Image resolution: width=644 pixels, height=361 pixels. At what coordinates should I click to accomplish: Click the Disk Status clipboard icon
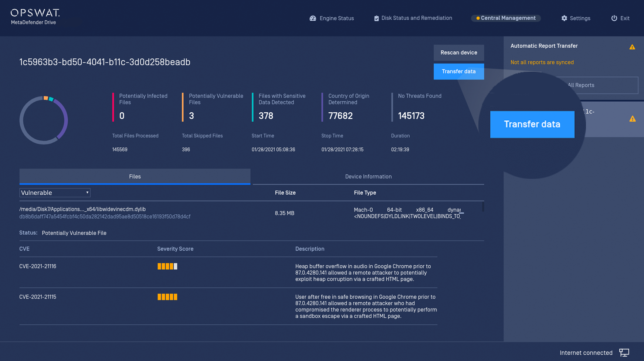tap(376, 18)
